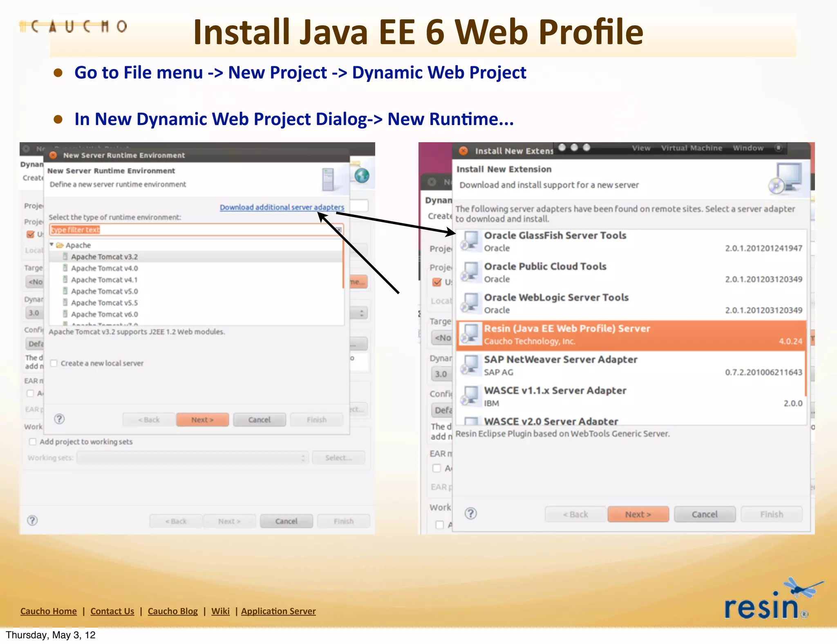The height and width of the screenshot is (644, 837).
Task: Open the Caucho Blog footer link
Action: [x=172, y=611]
